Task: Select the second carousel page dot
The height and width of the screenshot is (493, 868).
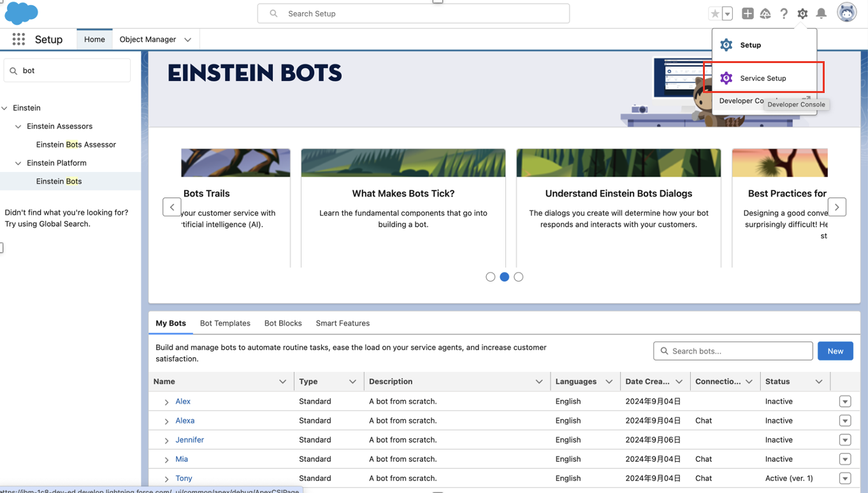Action: click(504, 277)
